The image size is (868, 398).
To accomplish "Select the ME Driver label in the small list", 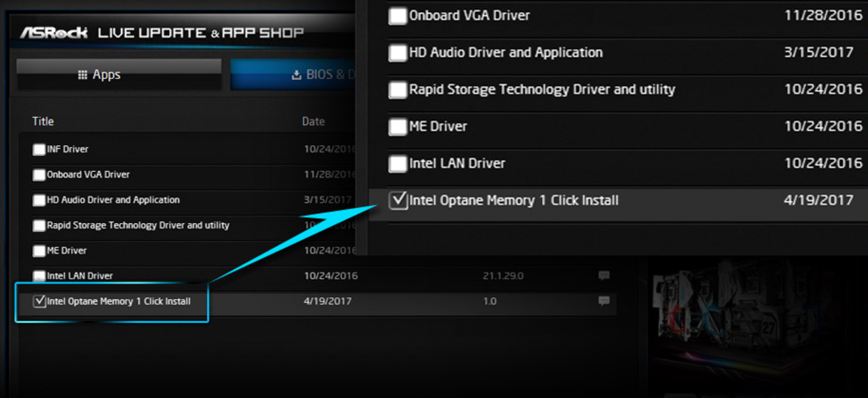I will pyautogui.click(x=66, y=251).
